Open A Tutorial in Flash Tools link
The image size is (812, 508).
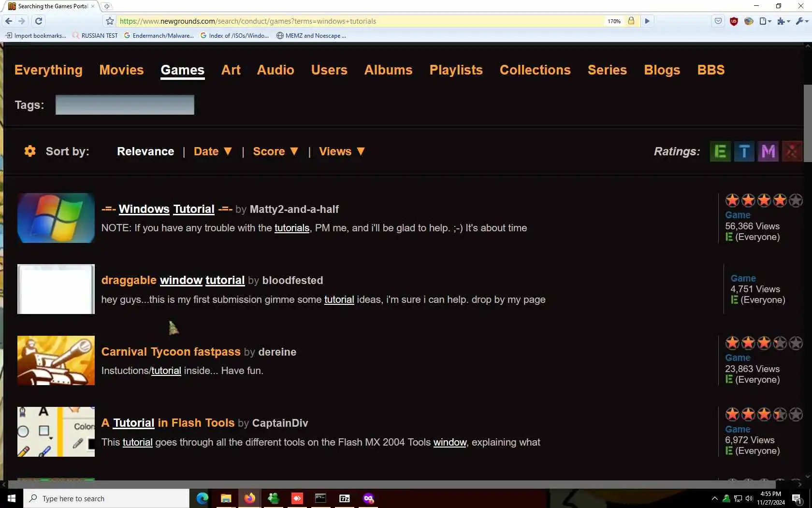[168, 423]
